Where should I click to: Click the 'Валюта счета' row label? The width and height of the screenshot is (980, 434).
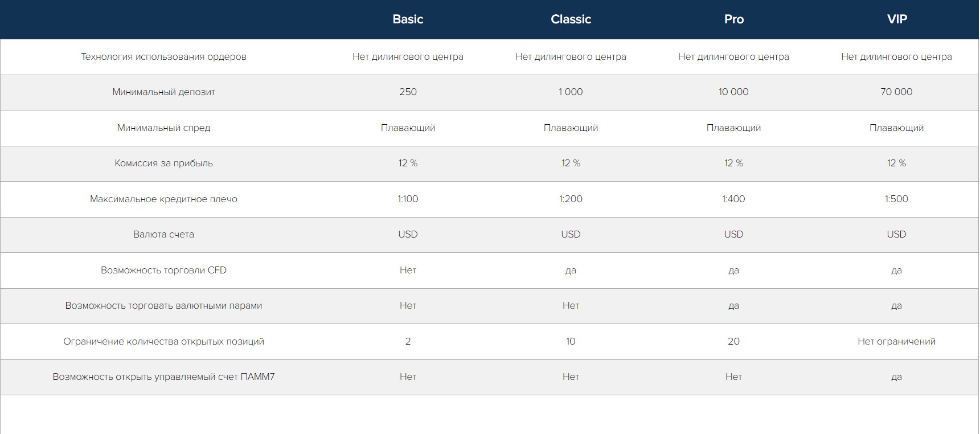pyautogui.click(x=163, y=234)
